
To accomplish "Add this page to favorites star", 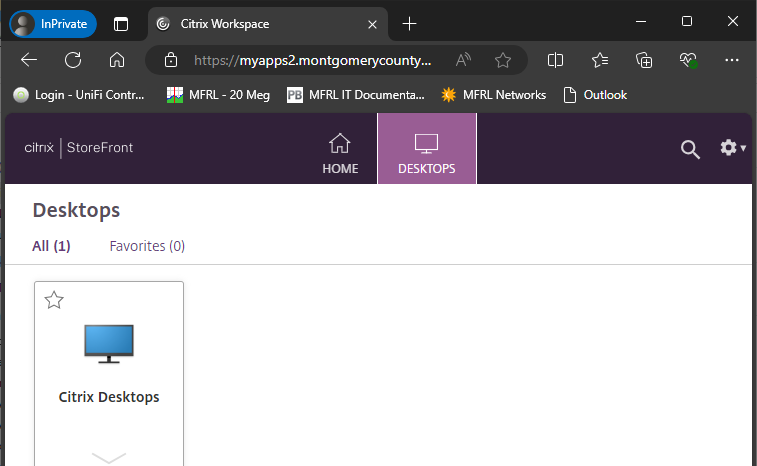I will pos(503,60).
